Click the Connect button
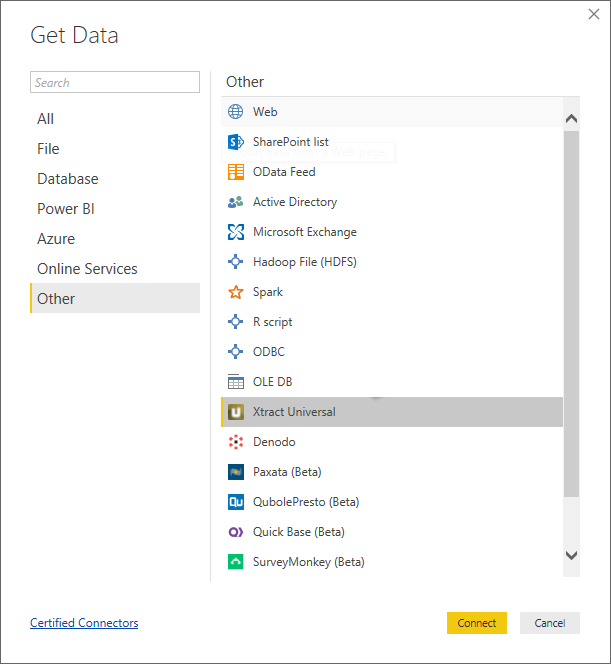 [x=477, y=623]
